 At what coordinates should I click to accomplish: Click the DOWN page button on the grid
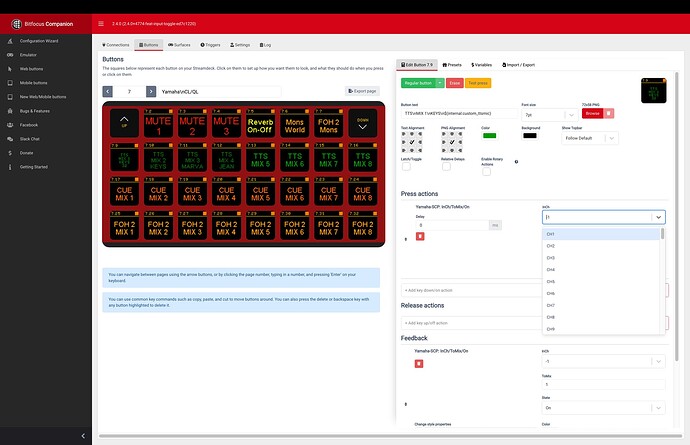[363, 123]
